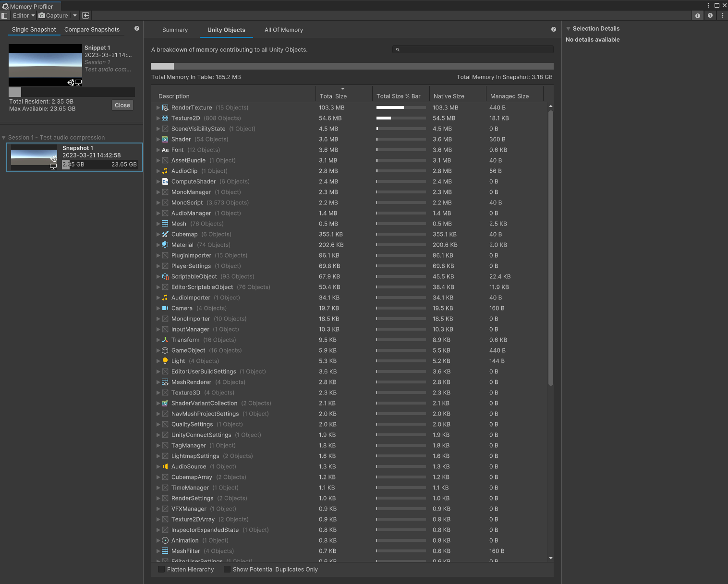This screenshot has height=584, width=728.
Task: Sort by Native Size column header
Action: [x=458, y=94]
